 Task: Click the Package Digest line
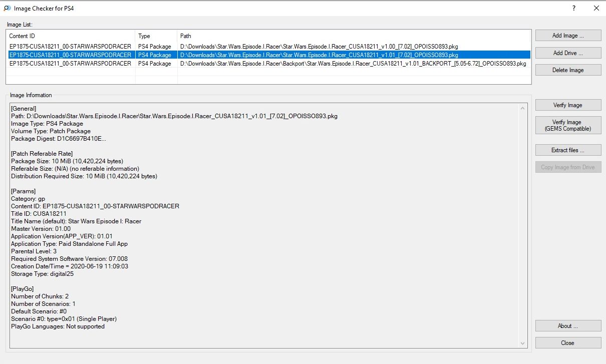click(x=59, y=139)
